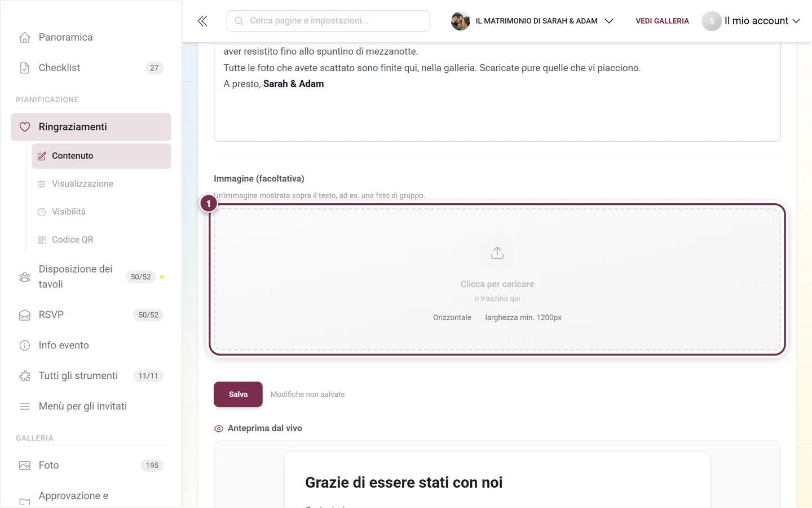Click the clock icon beside Visibilità

point(42,212)
